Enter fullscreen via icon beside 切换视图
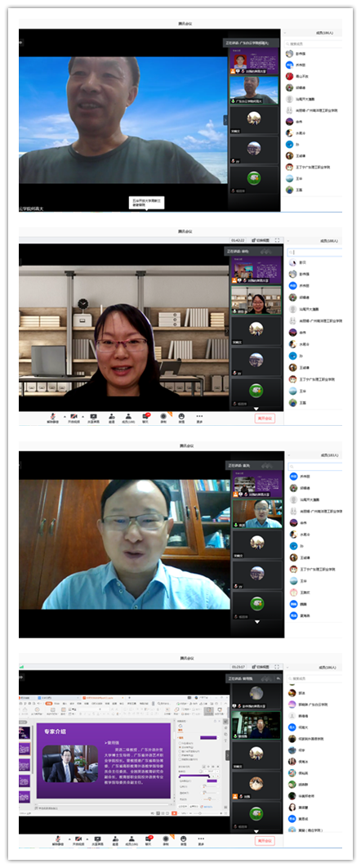Screen dimensions: 361x868 click(x=276, y=241)
